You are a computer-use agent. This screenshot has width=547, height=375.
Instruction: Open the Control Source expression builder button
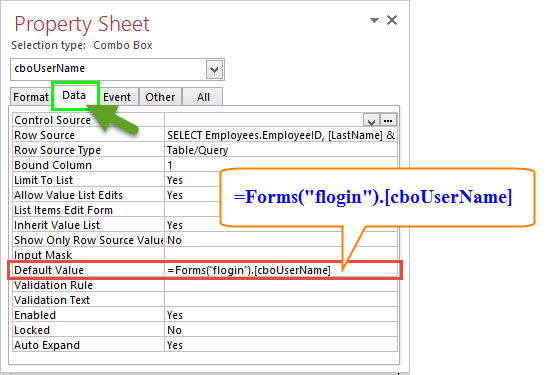(388, 120)
